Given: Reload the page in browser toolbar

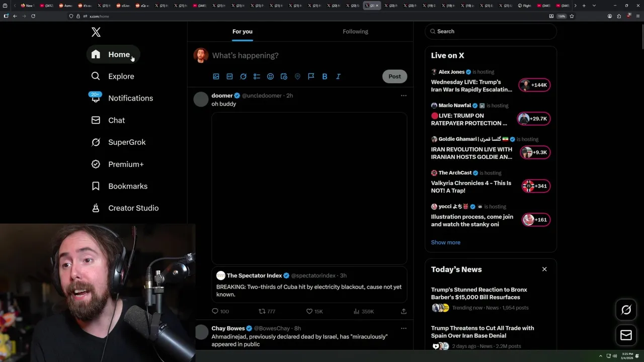Looking at the screenshot, I should point(33,16).
